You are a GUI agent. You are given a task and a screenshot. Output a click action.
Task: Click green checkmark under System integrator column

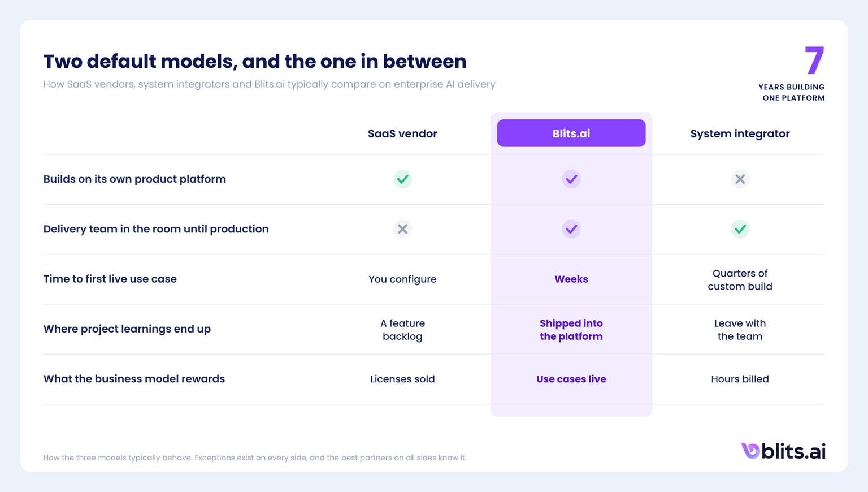(x=740, y=229)
